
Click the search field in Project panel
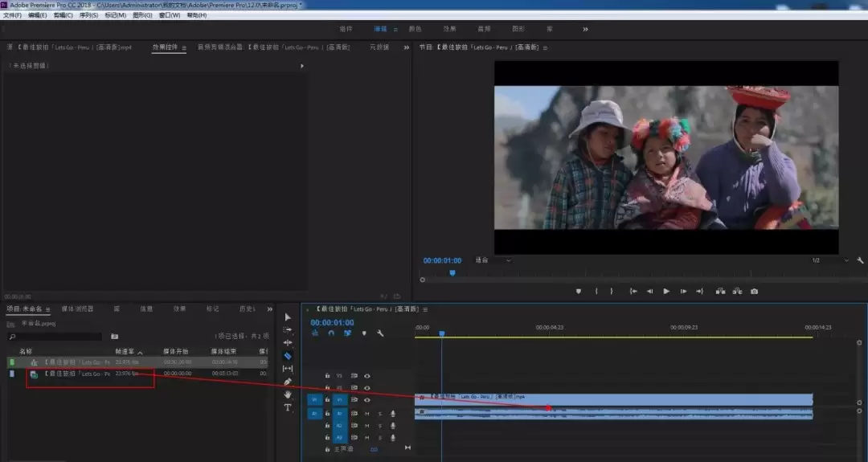pyautogui.click(x=55, y=337)
